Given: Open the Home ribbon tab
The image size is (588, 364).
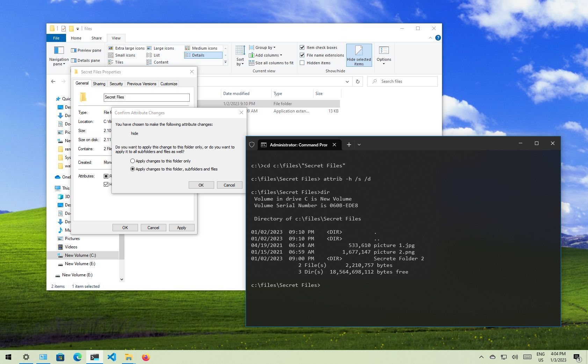Looking at the screenshot, I should [76, 38].
